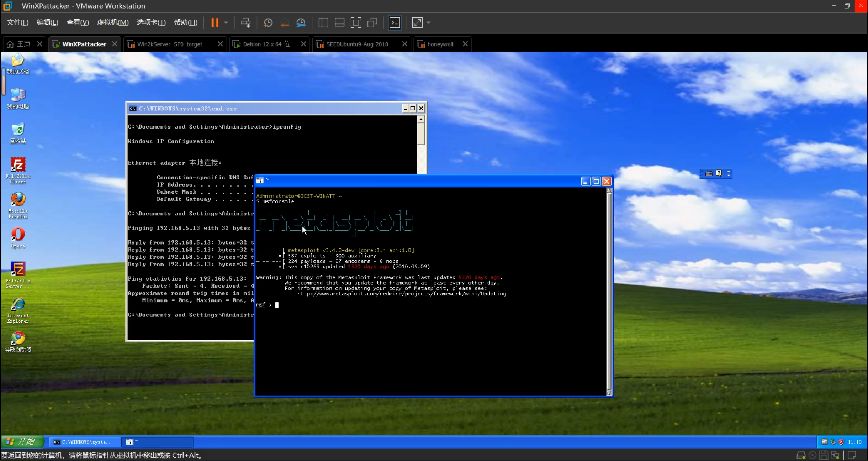Click the VMware pause virtual machine icon
The image size is (868, 461).
[215, 23]
